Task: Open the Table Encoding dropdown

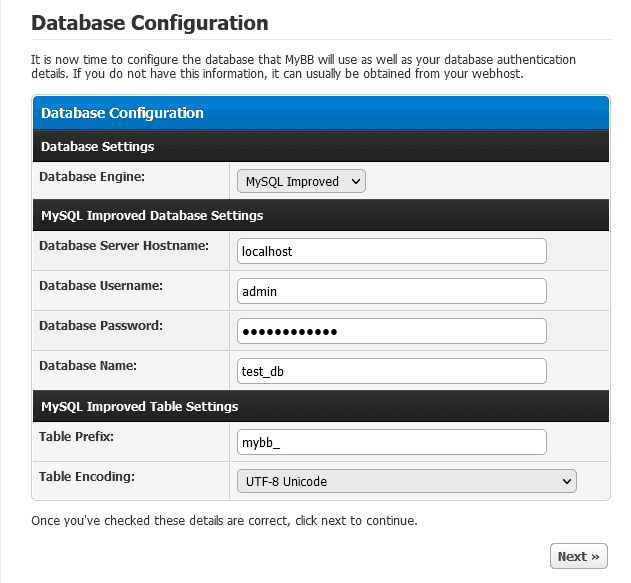Action: pos(406,481)
